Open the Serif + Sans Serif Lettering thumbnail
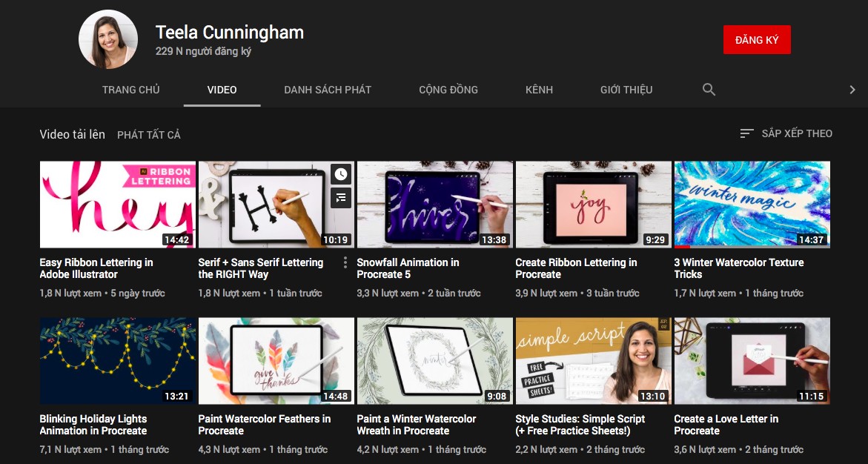 coord(276,205)
